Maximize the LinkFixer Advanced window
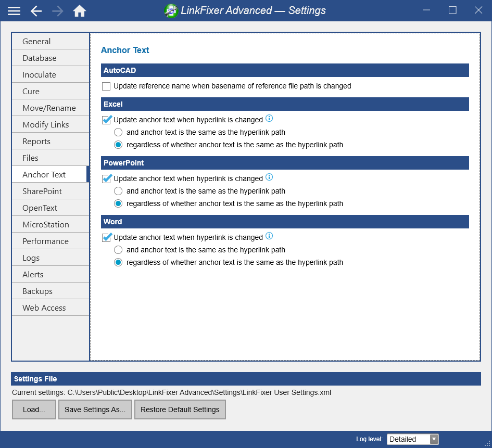 click(452, 10)
